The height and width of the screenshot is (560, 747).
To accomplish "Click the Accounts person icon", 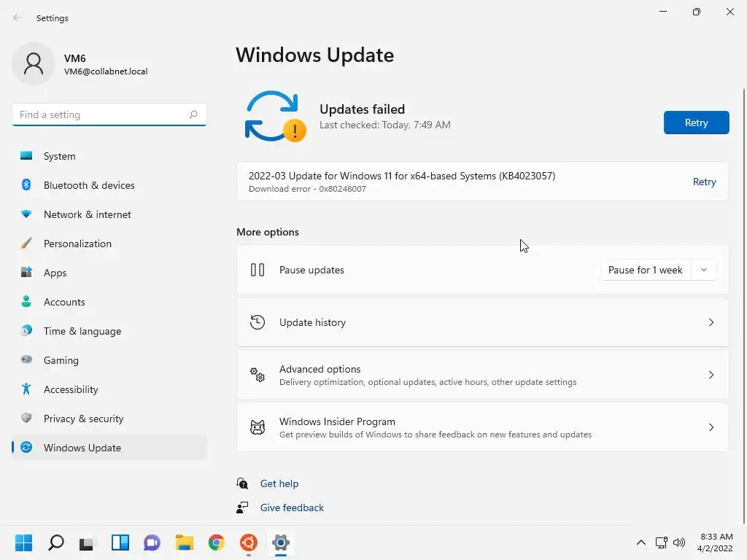I will tap(26, 301).
